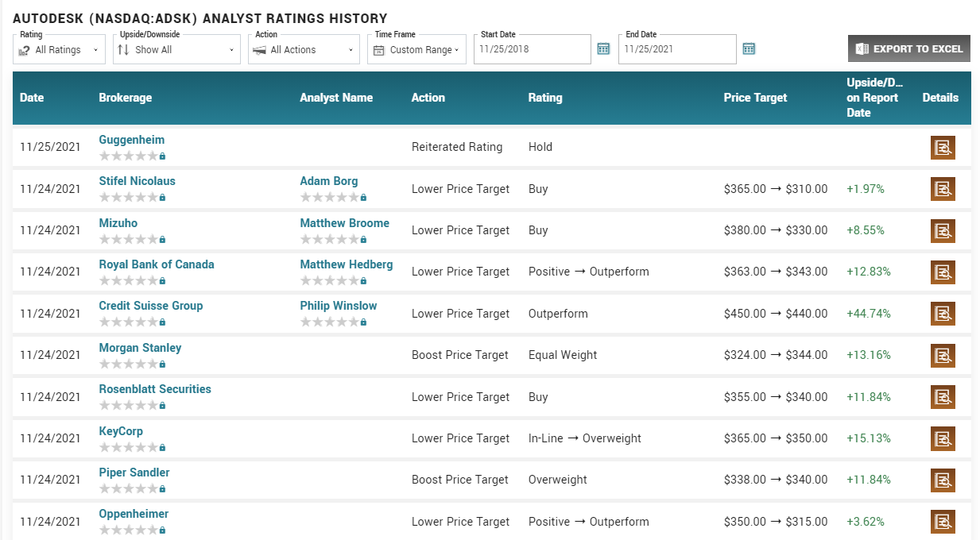This screenshot has height=540, width=980.
Task: Sort table by Brokerage column header
Action: [x=125, y=98]
